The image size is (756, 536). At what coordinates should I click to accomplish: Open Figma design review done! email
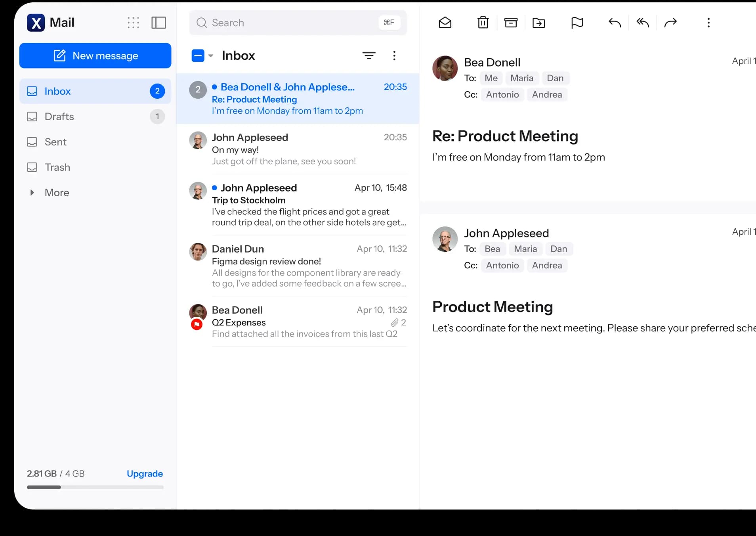pyautogui.click(x=298, y=266)
